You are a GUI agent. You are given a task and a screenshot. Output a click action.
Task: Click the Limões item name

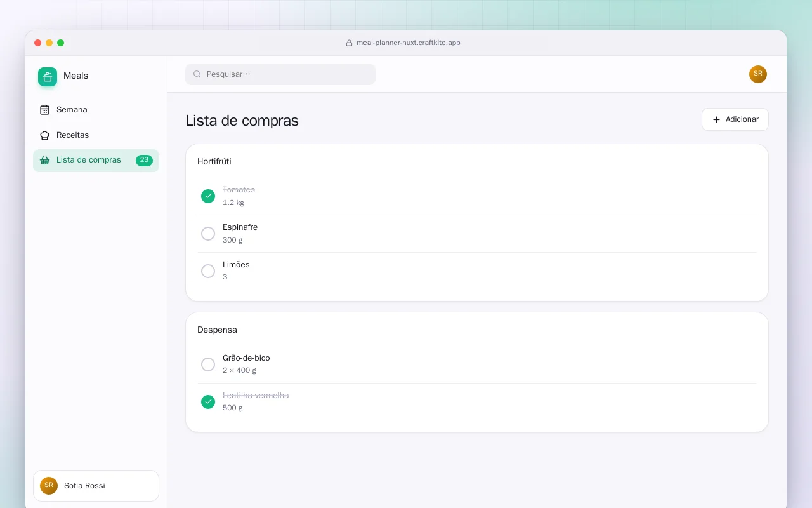[236, 265]
